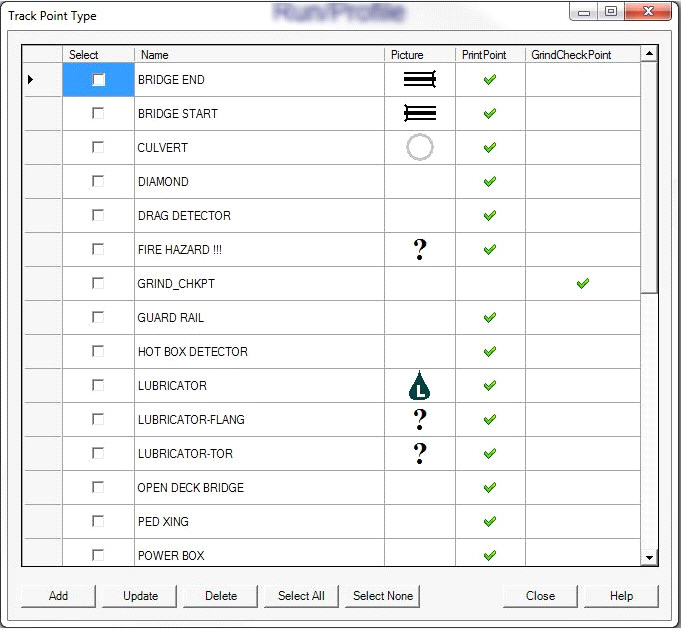Click the CULVERT circle picture icon
682x630 pixels.
[420, 148]
